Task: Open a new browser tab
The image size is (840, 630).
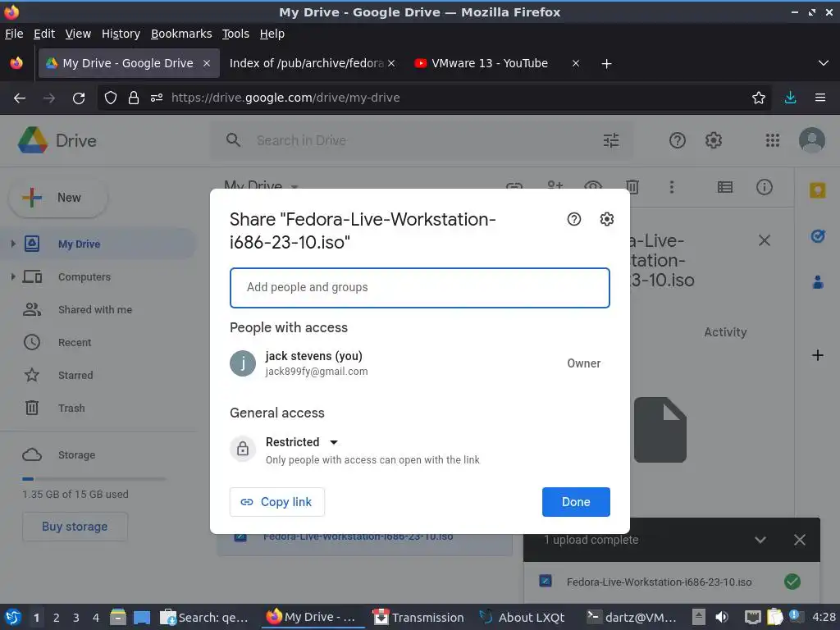Action: click(606, 64)
